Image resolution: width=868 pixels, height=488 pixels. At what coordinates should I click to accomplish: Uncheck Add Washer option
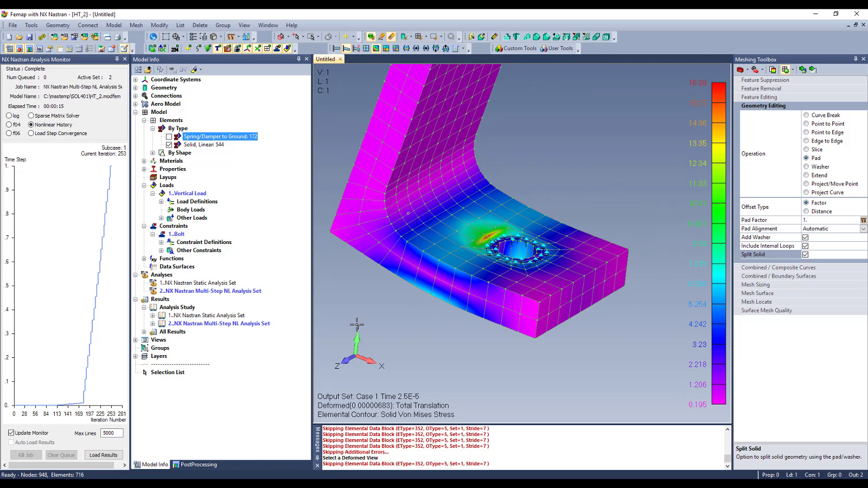tap(805, 237)
